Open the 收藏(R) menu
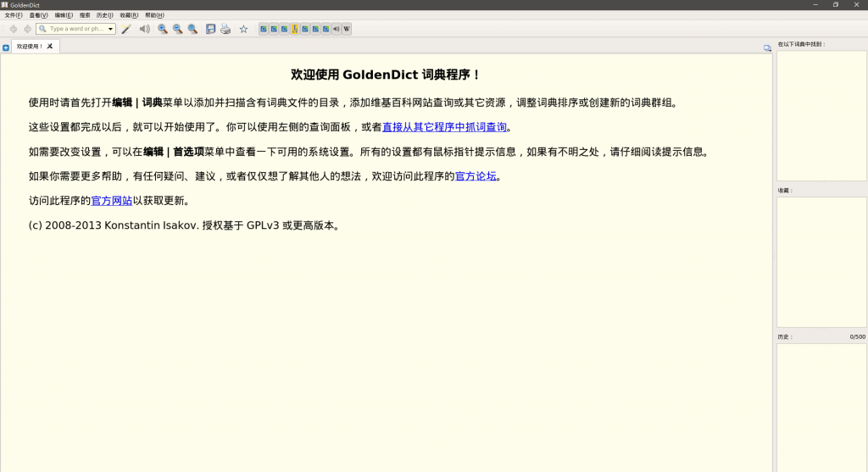The image size is (868, 472). pos(129,15)
